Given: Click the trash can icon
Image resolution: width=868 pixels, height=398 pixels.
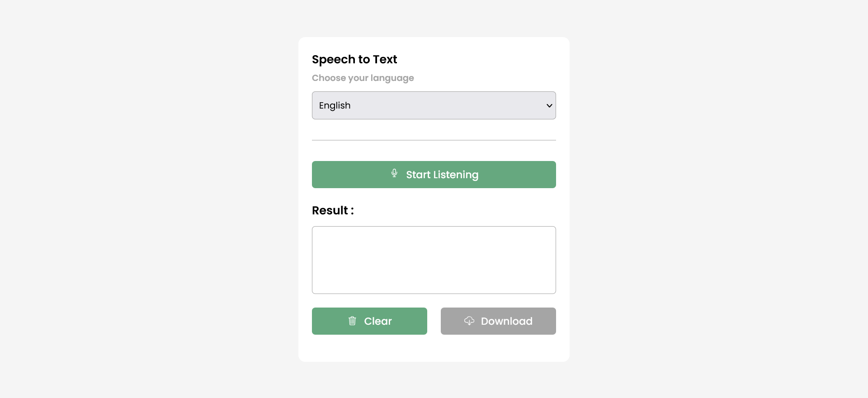Looking at the screenshot, I should point(352,321).
